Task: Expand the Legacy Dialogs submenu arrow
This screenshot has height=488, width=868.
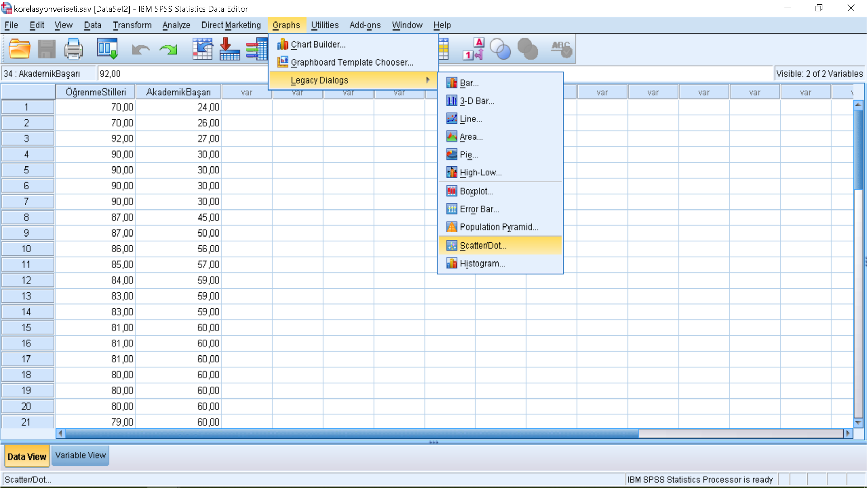Action: (428, 80)
